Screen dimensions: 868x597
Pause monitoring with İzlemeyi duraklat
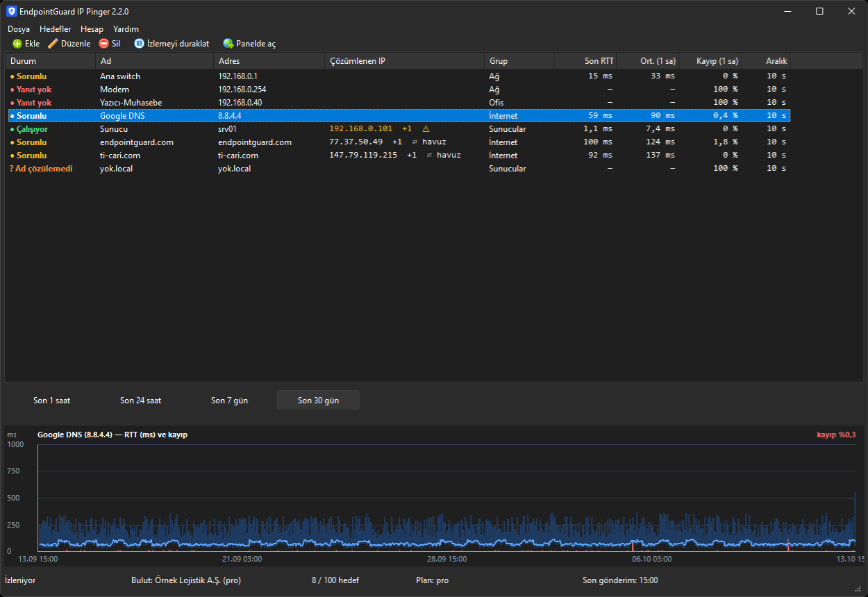[172, 44]
